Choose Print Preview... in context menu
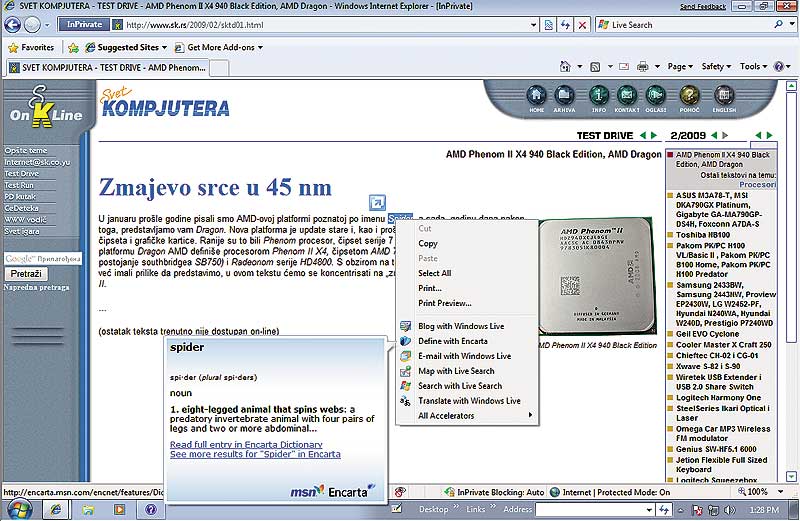 [467, 303]
